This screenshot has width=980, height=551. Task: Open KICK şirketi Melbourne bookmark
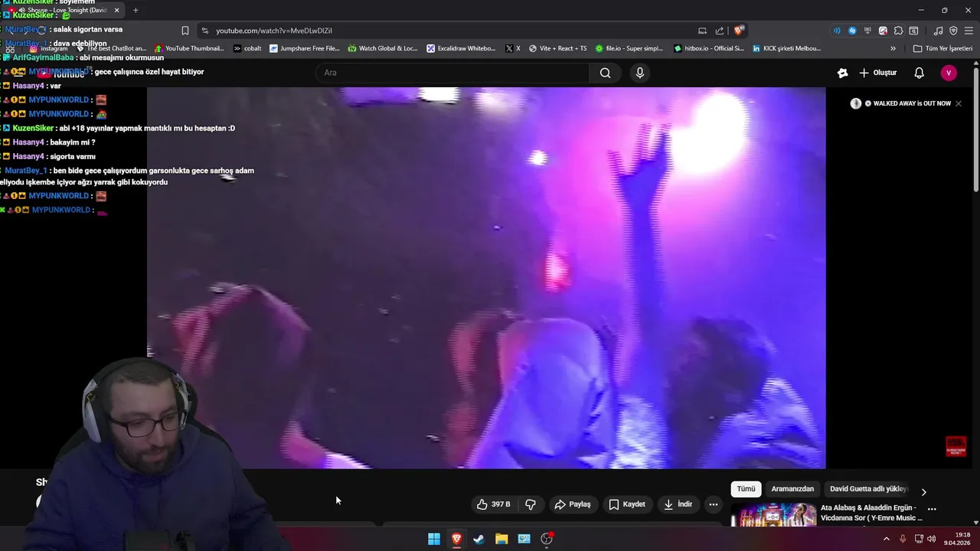point(787,48)
